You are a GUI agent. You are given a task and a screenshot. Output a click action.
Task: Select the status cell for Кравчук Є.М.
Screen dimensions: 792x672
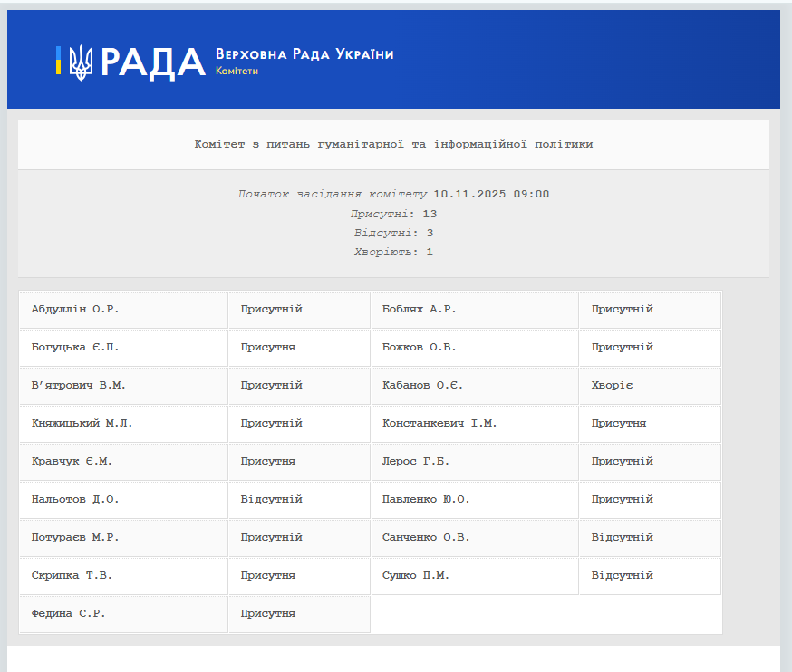[299, 462]
